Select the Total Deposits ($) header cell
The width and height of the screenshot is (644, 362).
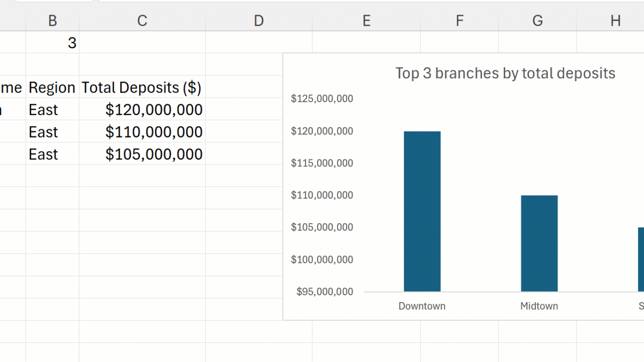(142, 87)
